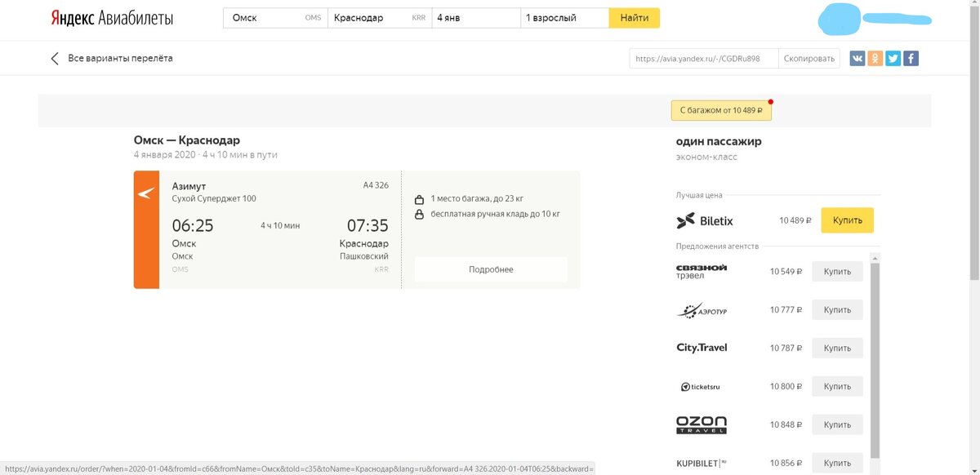Expand flight details via 'Подробнее'
980x475 pixels.
coord(492,269)
